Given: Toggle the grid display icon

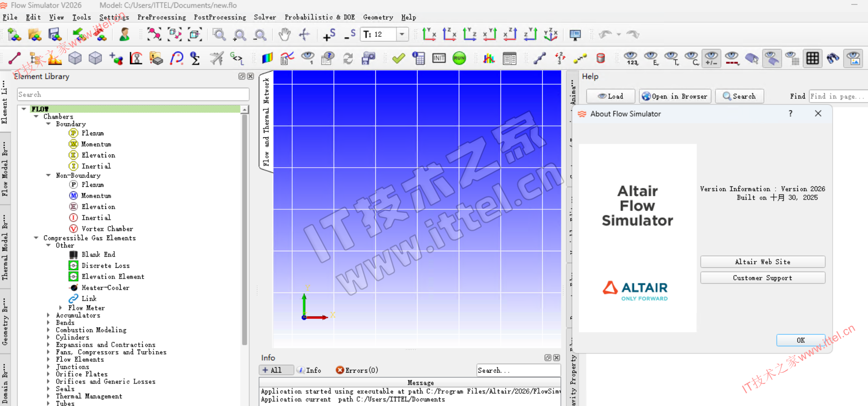Looking at the screenshot, I should tap(813, 58).
